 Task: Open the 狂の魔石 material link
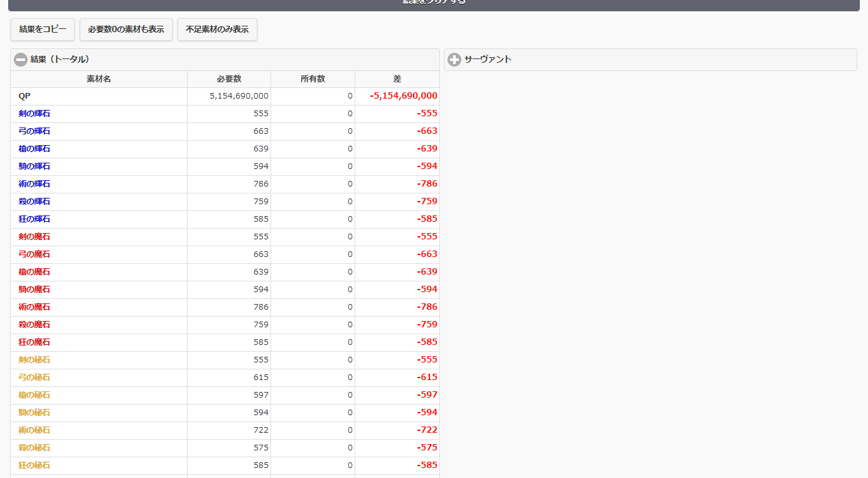coord(35,342)
